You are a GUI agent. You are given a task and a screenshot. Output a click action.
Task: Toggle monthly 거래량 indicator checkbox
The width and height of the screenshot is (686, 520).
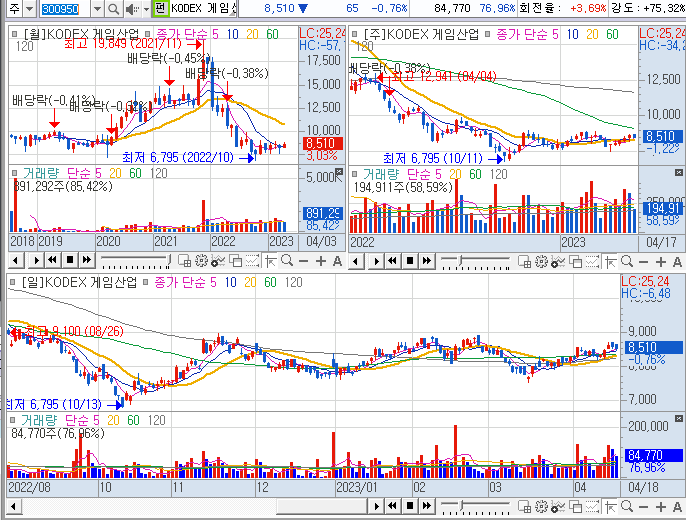point(14,173)
